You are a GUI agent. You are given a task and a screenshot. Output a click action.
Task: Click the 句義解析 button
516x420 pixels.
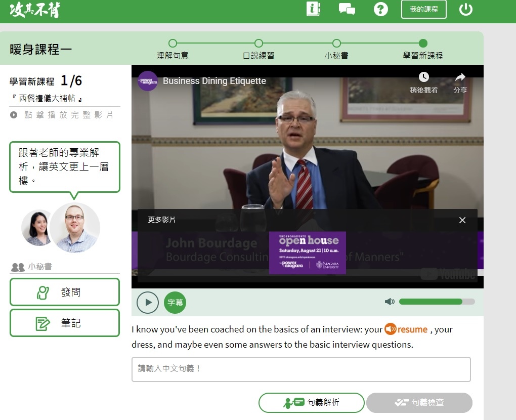311,403
